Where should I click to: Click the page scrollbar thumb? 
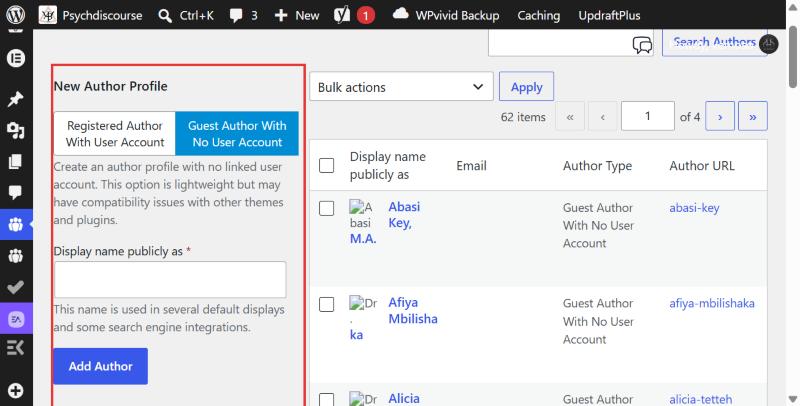pyautogui.click(x=793, y=57)
